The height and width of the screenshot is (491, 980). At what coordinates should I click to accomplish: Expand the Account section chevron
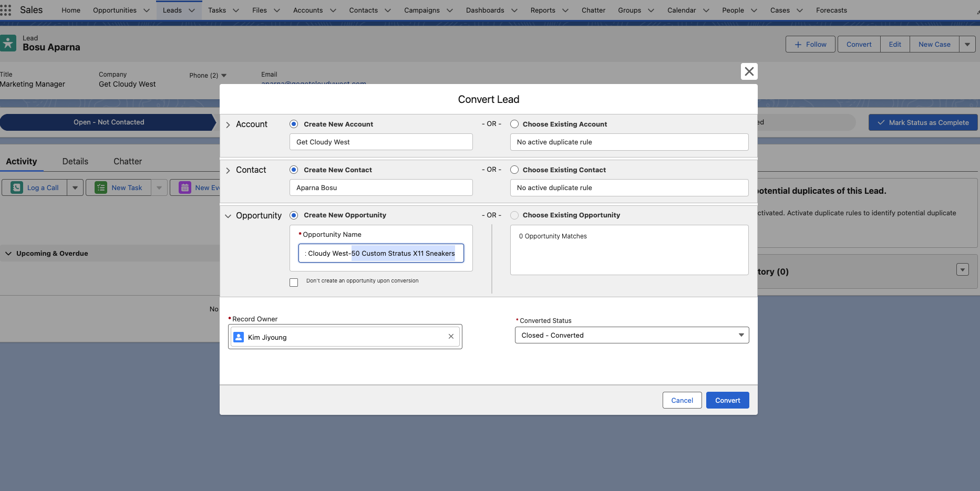point(228,125)
